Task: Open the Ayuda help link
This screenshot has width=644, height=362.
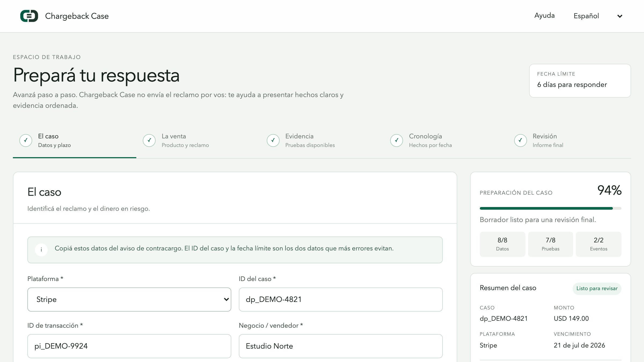Action: click(x=544, y=16)
